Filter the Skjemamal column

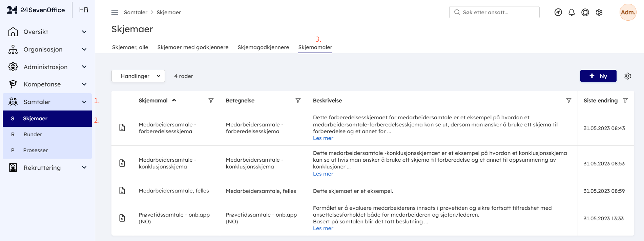tap(211, 100)
